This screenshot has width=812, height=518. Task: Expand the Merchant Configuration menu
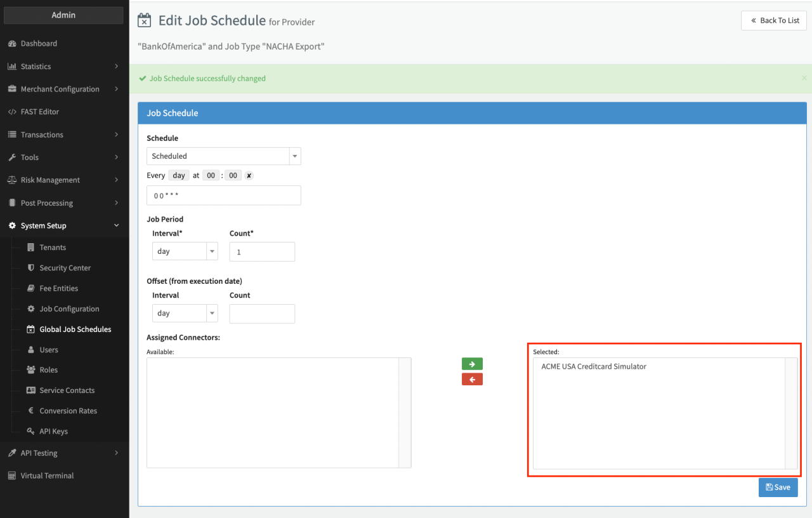pyautogui.click(x=63, y=90)
